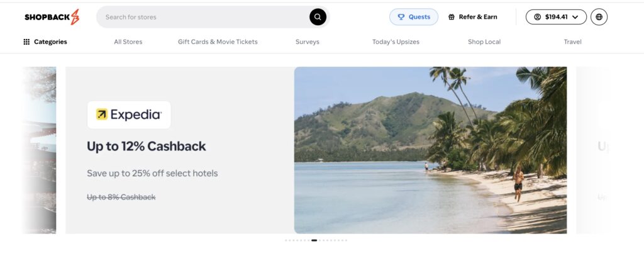Click the Quests trophy icon
644x258 pixels.
pos(401,17)
